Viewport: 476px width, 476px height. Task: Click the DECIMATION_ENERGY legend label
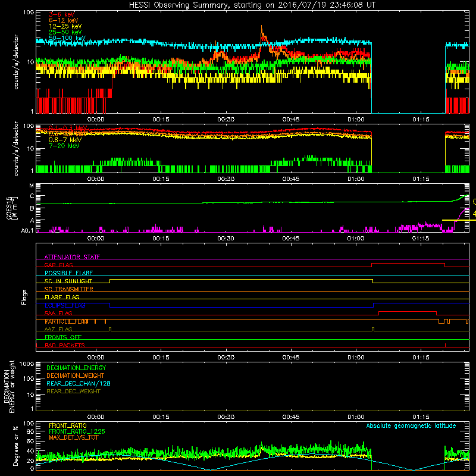(x=76, y=368)
